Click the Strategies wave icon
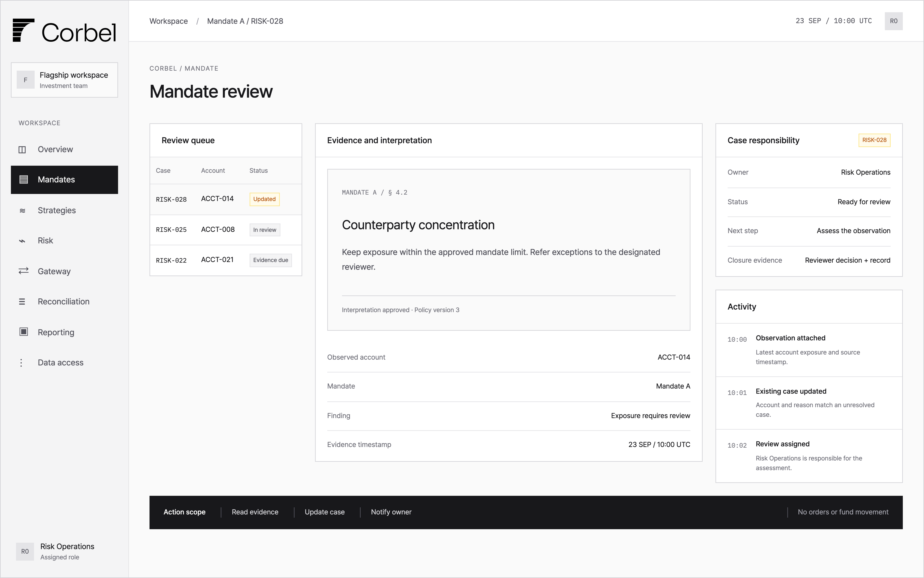The width and height of the screenshot is (924, 578). (x=22, y=211)
